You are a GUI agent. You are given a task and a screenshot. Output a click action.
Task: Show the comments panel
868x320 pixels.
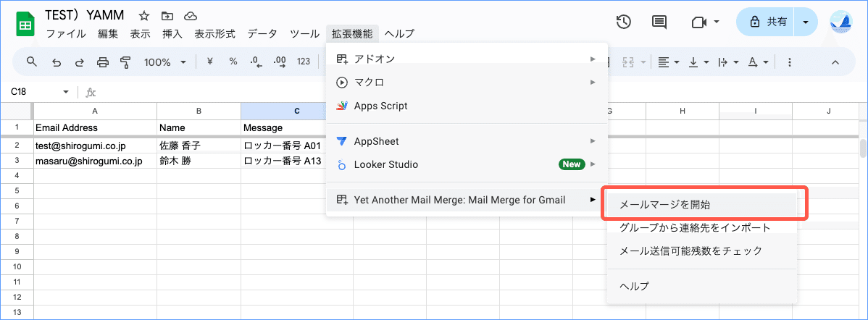[659, 22]
